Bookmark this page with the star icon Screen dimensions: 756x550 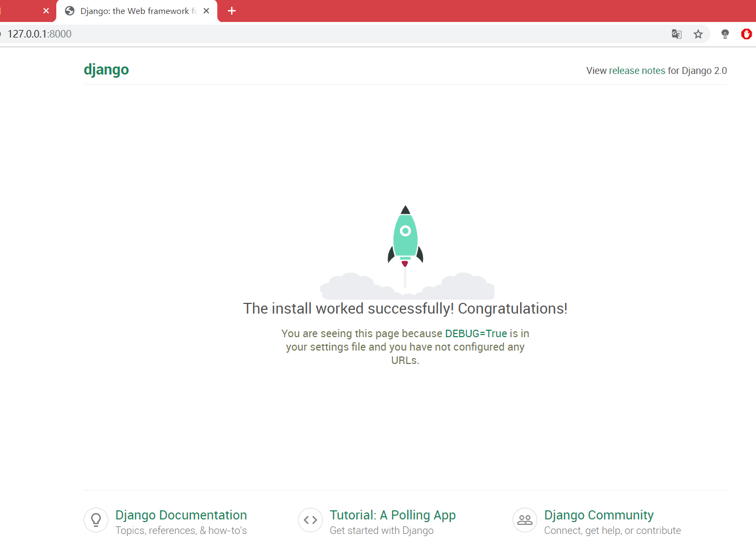coord(698,34)
